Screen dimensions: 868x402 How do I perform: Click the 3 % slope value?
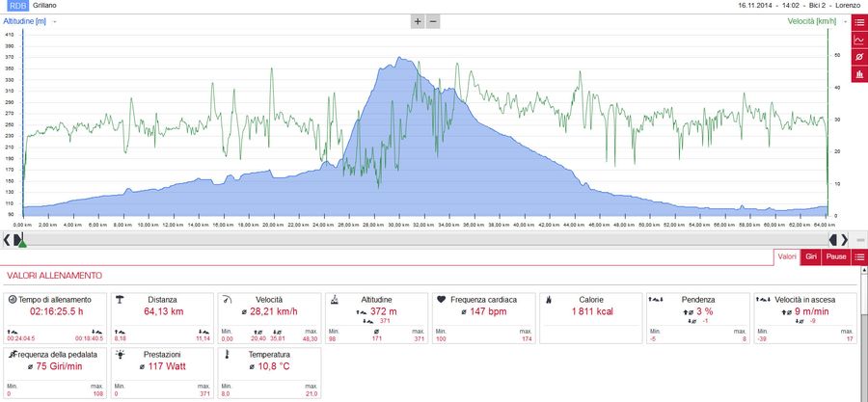705,311
